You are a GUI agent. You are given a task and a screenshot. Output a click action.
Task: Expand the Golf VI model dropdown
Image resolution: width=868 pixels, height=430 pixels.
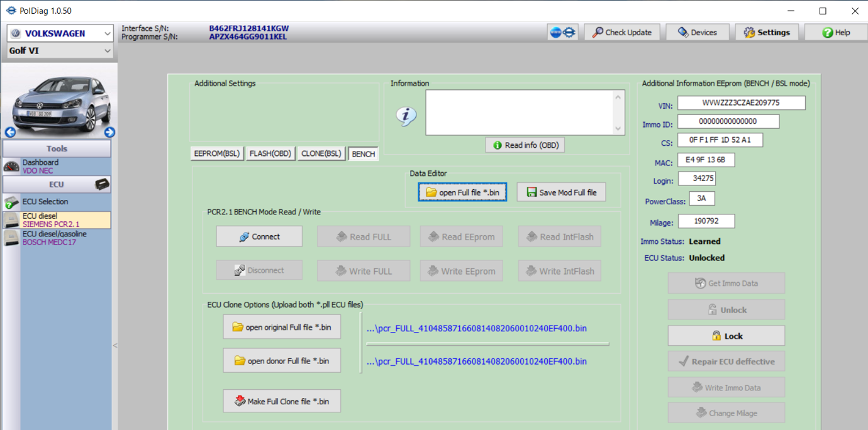point(60,51)
